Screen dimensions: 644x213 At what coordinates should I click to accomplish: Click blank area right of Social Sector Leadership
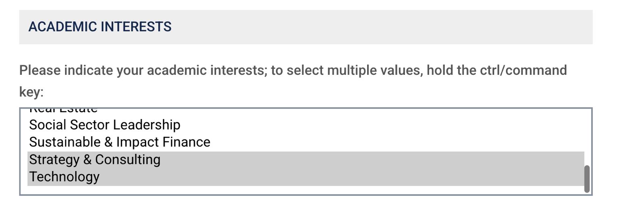pyautogui.click(x=362, y=125)
